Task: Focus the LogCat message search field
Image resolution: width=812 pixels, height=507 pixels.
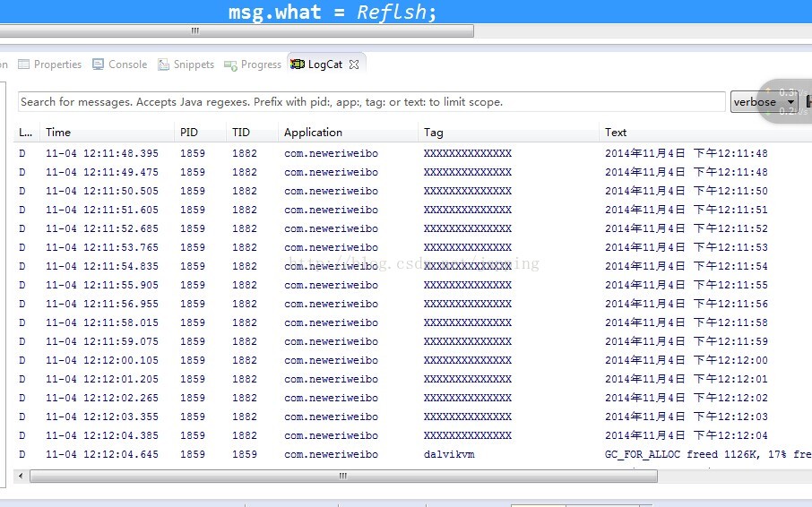Action: (371, 102)
